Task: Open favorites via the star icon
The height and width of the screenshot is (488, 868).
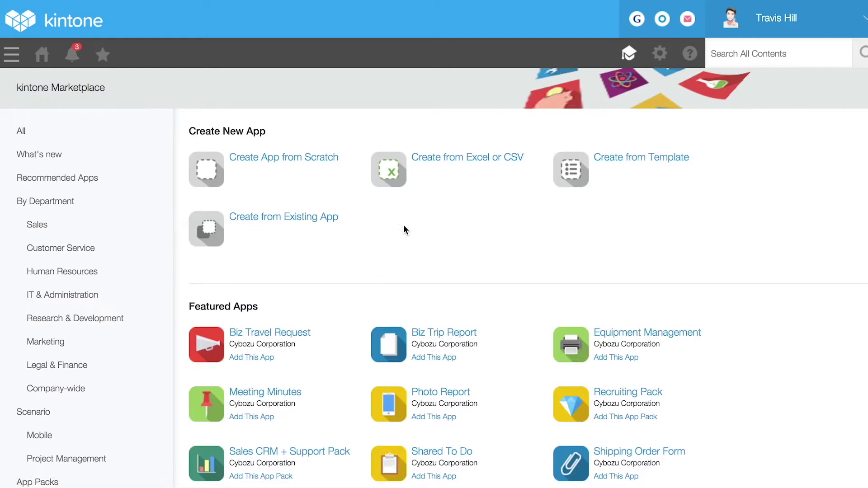Action: (102, 54)
